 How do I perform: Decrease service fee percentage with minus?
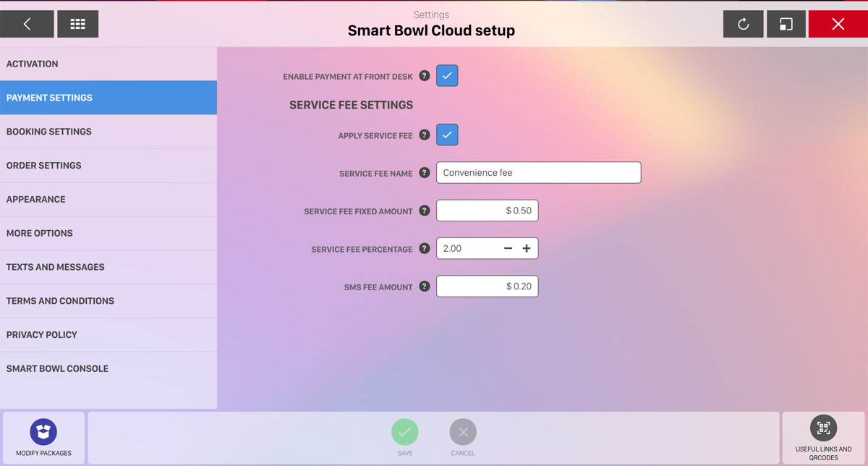pos(508,248)
